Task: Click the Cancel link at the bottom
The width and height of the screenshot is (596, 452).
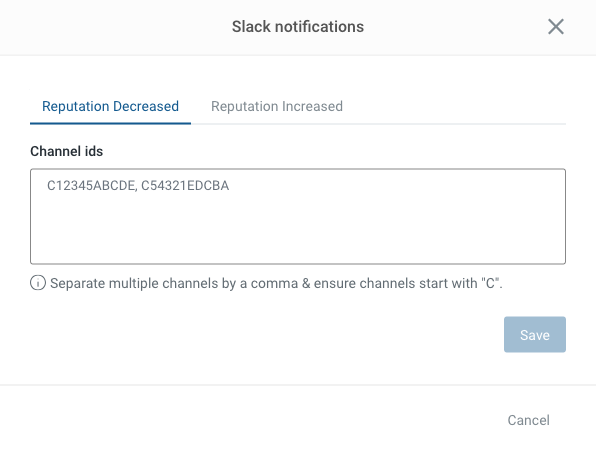Action: pyautogui.click(x=528, y=420)
